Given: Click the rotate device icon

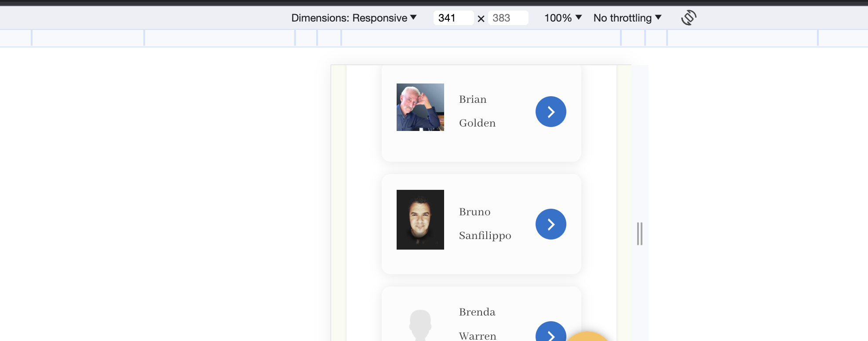Looking at the screenshot, I should (x=689, y=18).
